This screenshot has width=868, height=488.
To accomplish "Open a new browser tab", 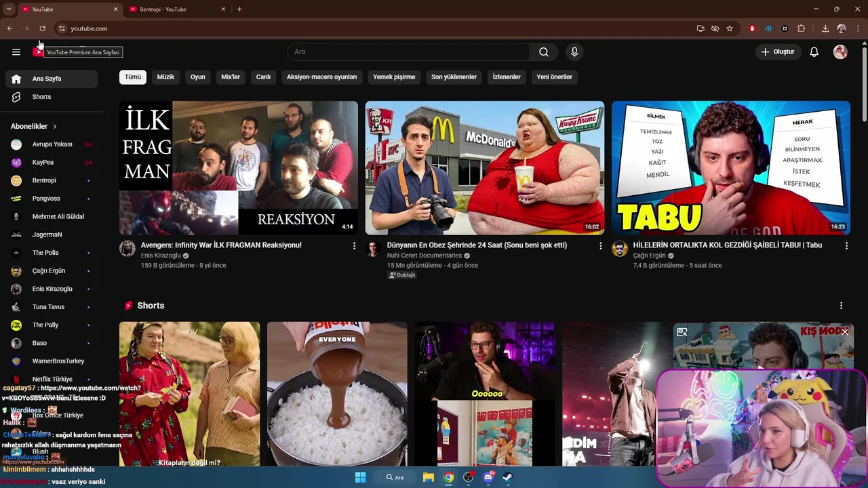I will [239, 9].
